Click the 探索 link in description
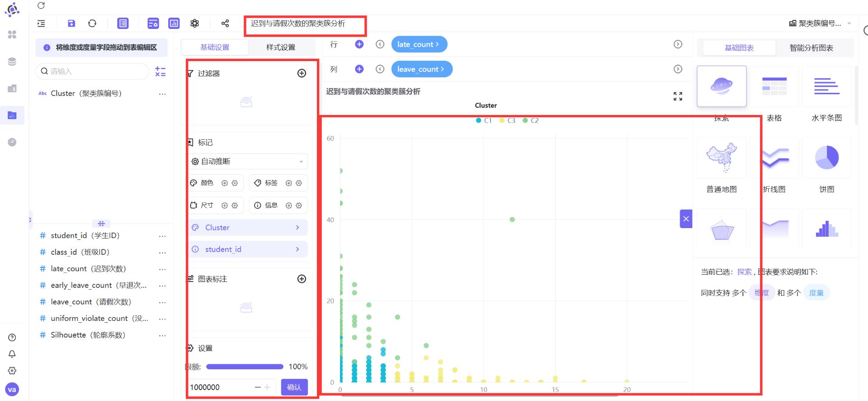Viewport: 868px width, 401px height. (744, 272)
